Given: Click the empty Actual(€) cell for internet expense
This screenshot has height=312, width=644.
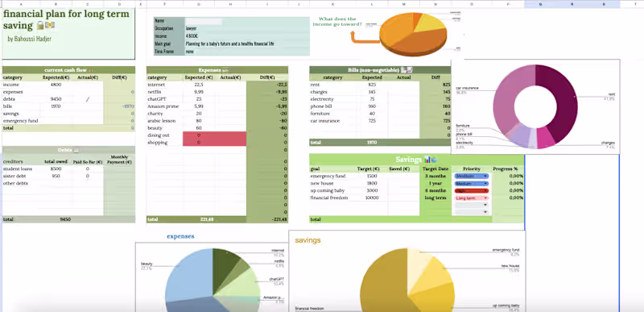Looking at the screenshot, I should pyautogui.click(x=230, y=85).
